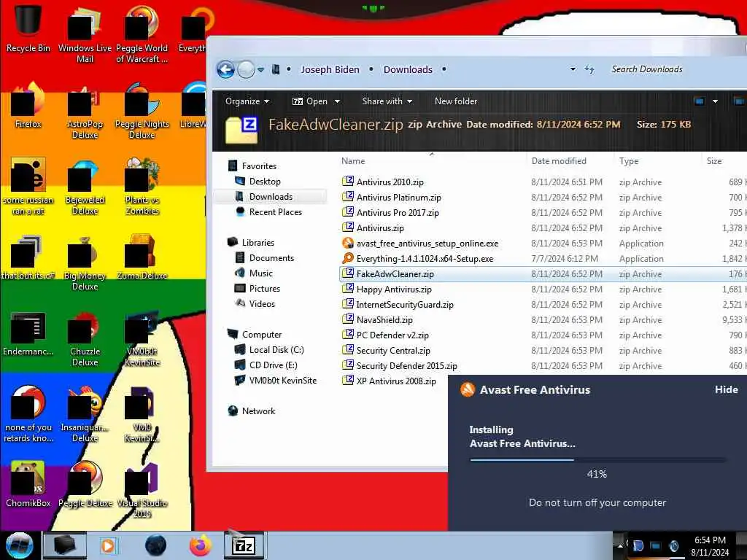Select NavaShield.zip file
747x560 pixels.
click(x=384, y=320)
